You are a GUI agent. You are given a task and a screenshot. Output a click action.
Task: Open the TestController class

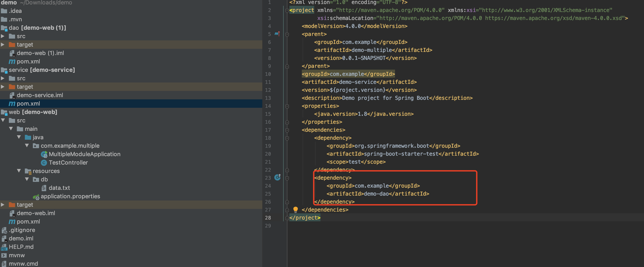[x=68, y=163]
